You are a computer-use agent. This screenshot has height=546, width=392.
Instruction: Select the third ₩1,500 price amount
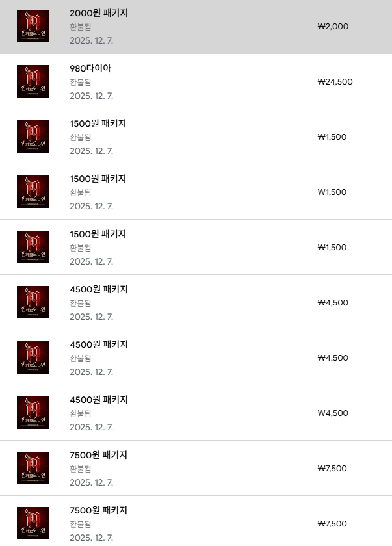point(332,248)
